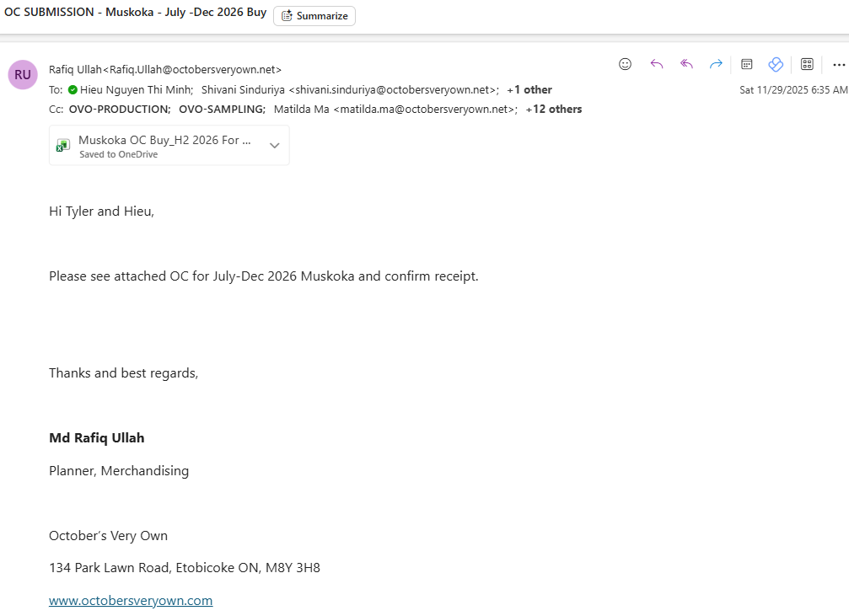This screenshot has width=849, height=616.
Task: Open the www.octobersveryown.com link
Action: pos(131,601)
